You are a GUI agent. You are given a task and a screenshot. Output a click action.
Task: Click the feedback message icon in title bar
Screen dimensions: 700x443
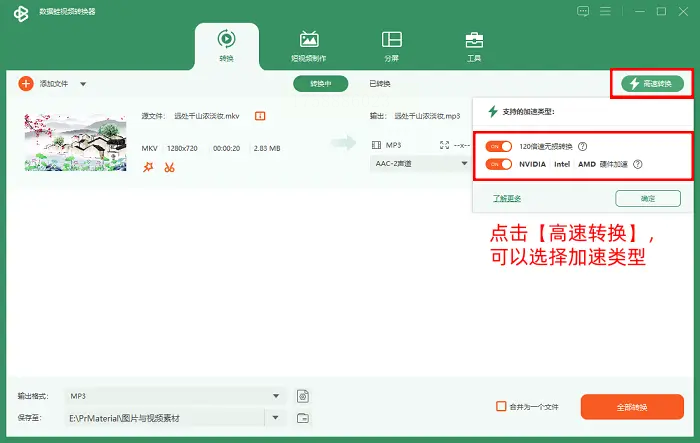pyautogui.click(x=583, y=11)
